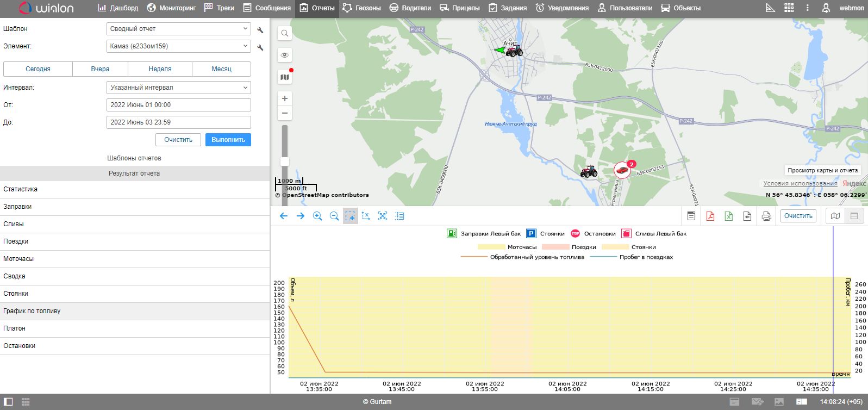868x410 pixels.
Task: Open the Мониторинг tab
Action: coord(171,8)
